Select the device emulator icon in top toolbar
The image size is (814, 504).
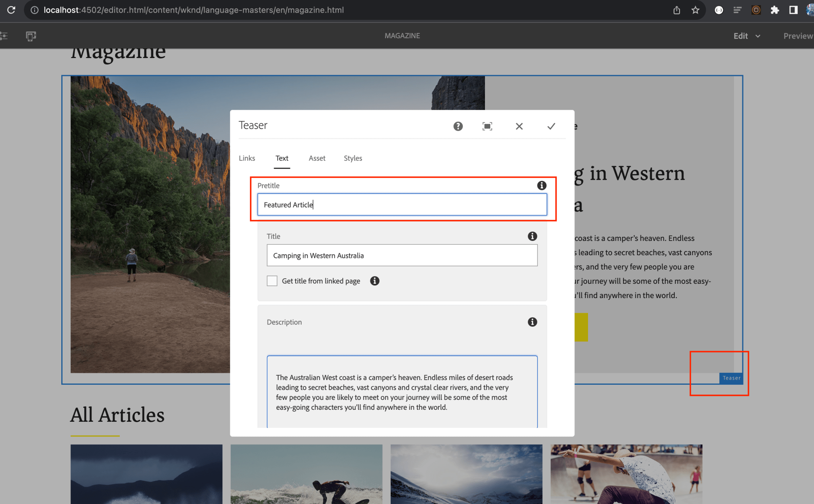[31, 35]
